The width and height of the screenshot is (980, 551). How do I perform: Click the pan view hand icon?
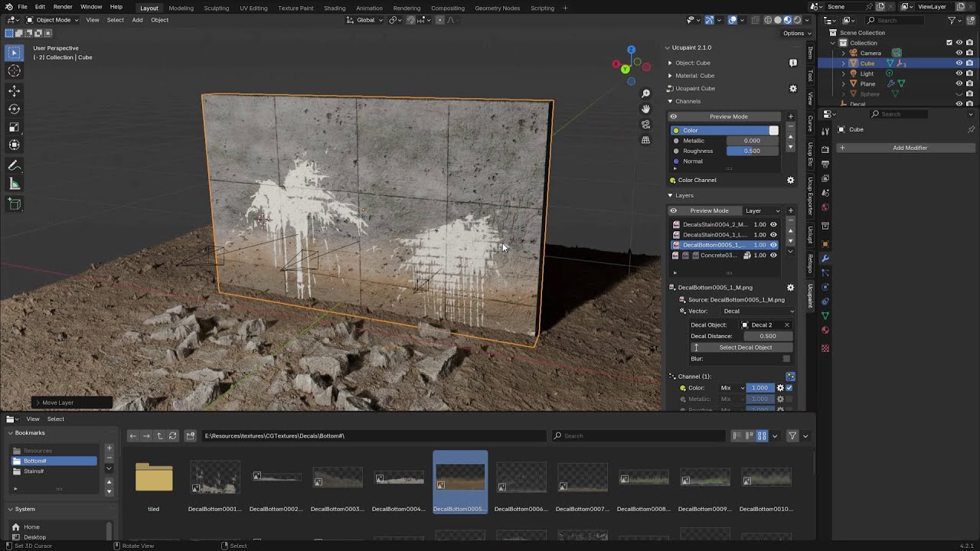[645, 109]
